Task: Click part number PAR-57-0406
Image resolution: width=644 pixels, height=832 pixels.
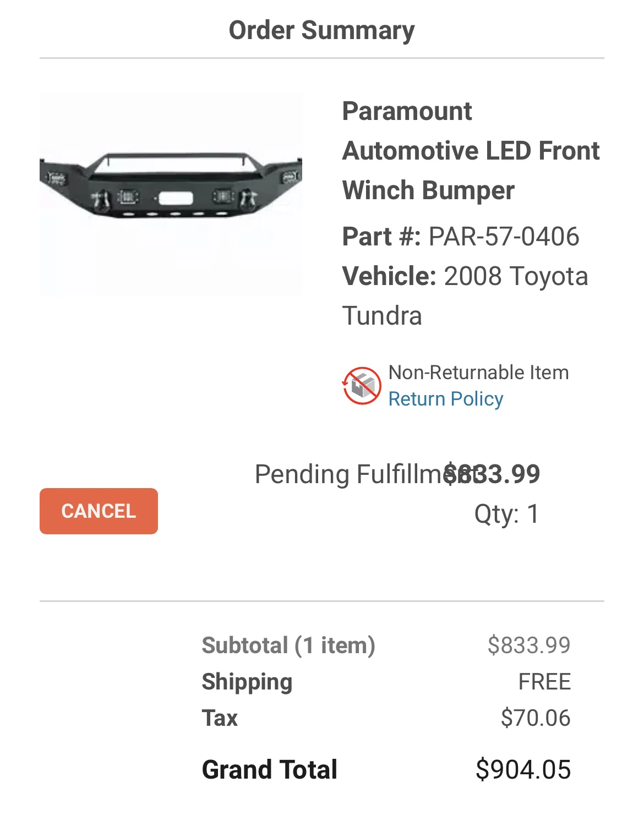Action: click(x=504, y=237)
